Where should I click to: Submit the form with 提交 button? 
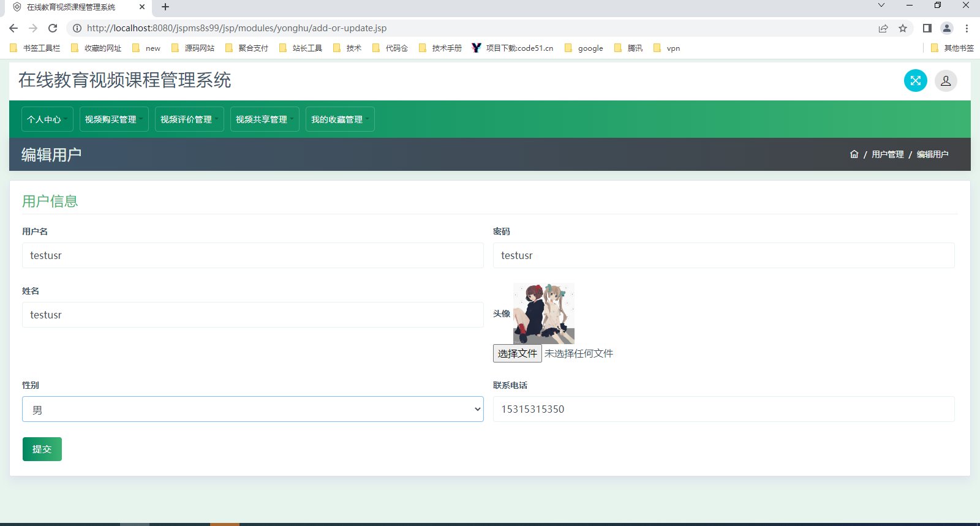[x=42, y=449]
